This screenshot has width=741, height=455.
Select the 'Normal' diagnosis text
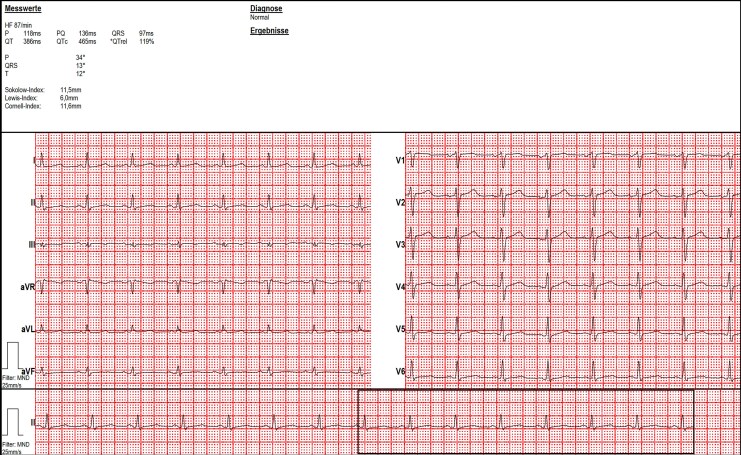[259, 17]
